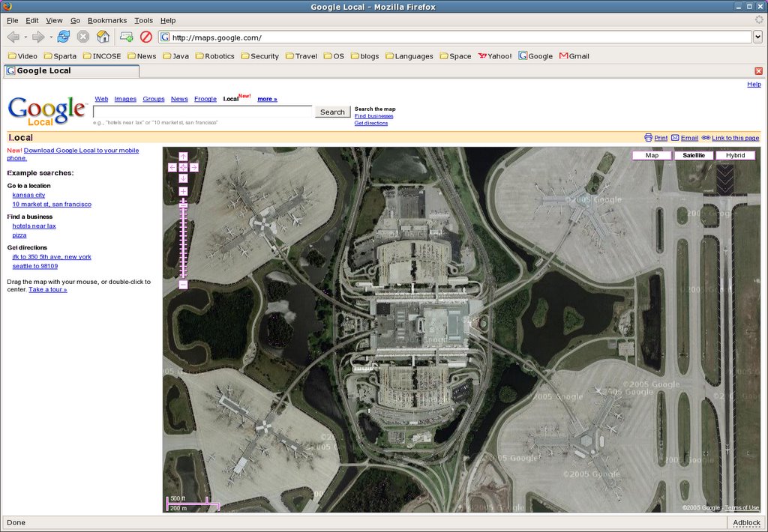The height and width of the screenshot is (532, 768).
Task: Open the File menu
Action: [x=12, y=20]
